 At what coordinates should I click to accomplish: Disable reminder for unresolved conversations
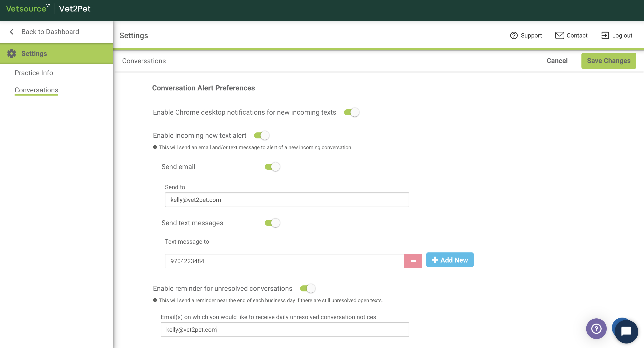coord(307,288)
